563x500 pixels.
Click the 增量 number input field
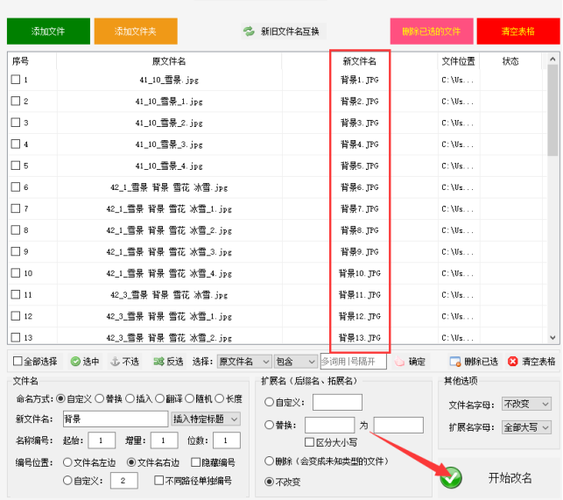[164, 440]
